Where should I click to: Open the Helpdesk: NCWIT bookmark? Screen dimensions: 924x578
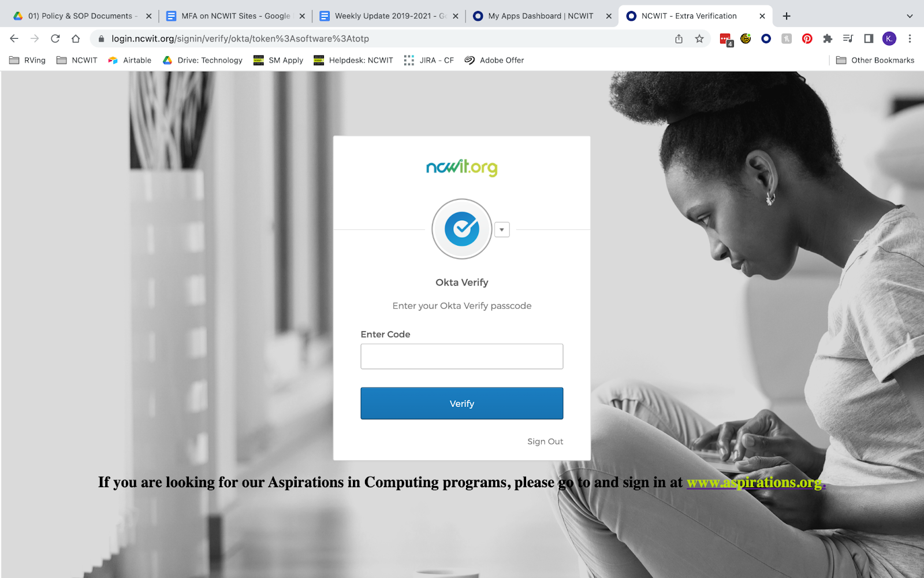[353, 60]
